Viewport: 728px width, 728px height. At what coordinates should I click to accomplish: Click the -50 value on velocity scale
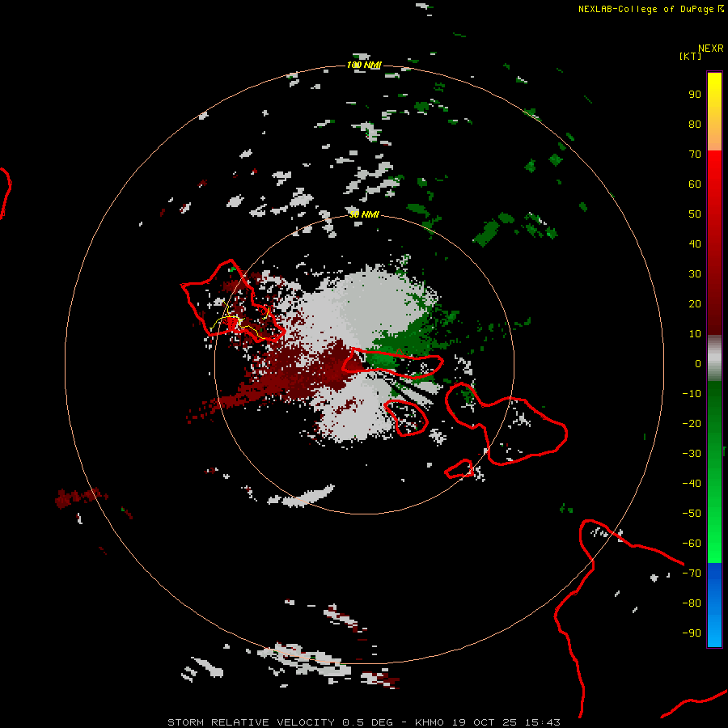692,514
